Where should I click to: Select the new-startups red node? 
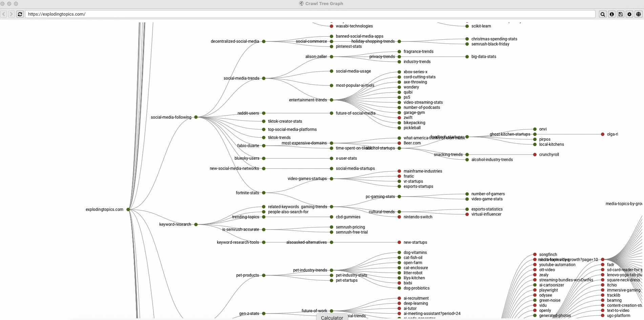[x=399, y=242]
